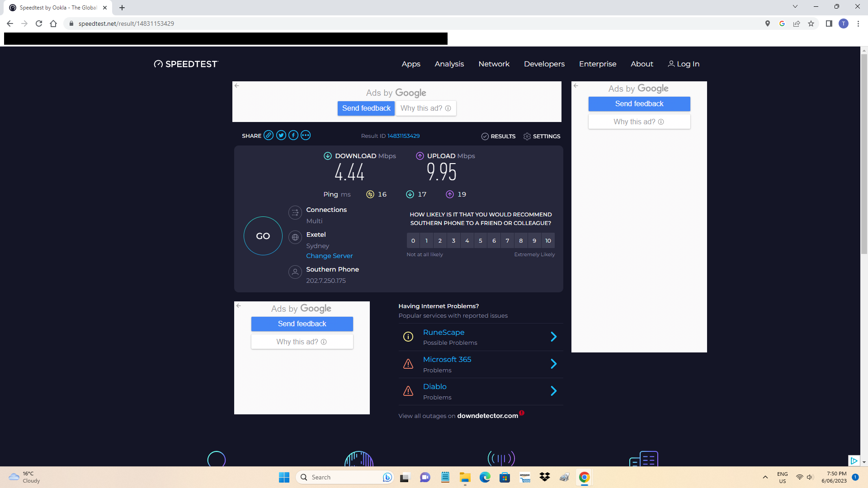Image resolution: width=868 pixels, height=488 pixels.
Task: Click the copy link share icon
Action: [268, 135]
